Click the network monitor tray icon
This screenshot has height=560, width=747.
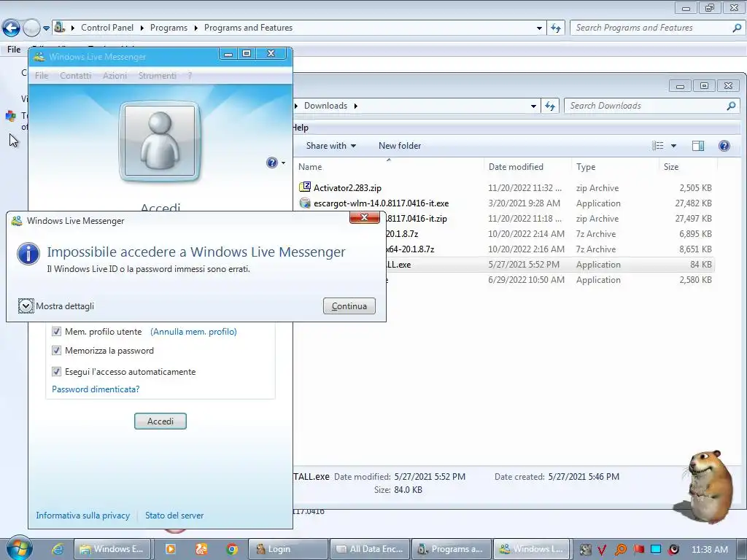(656, 550)
